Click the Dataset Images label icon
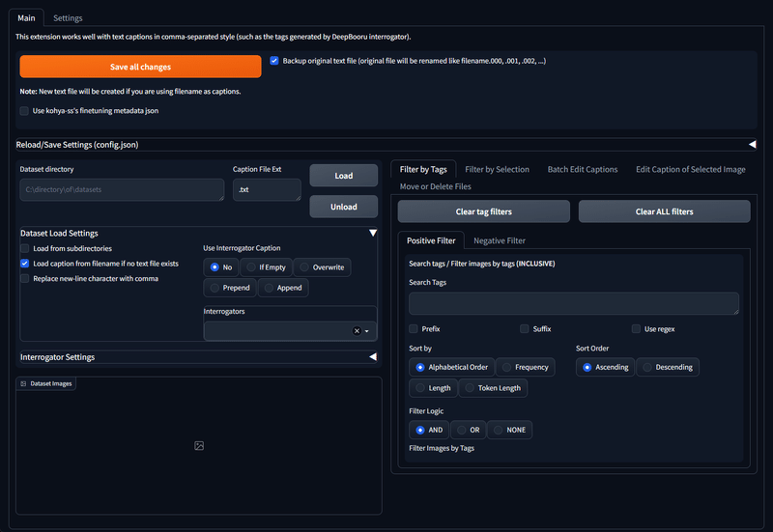The height and width of the screenshot is (532, 773). 23,383
